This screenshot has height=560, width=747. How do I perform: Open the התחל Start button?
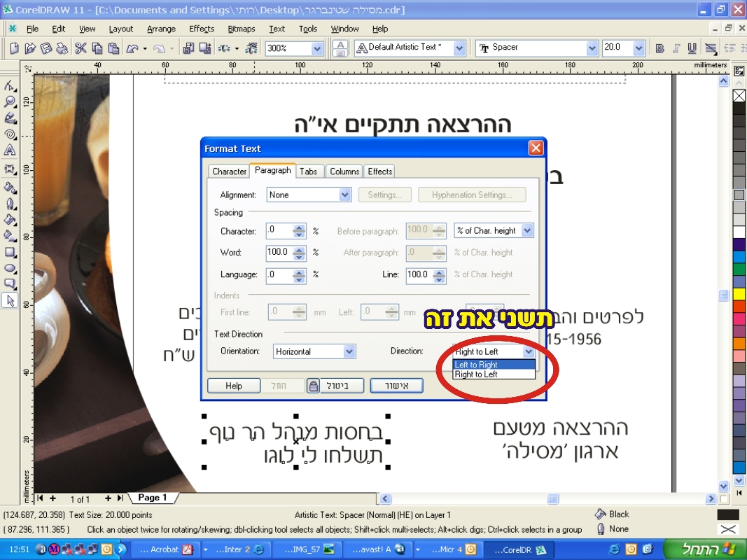(704, 549)
